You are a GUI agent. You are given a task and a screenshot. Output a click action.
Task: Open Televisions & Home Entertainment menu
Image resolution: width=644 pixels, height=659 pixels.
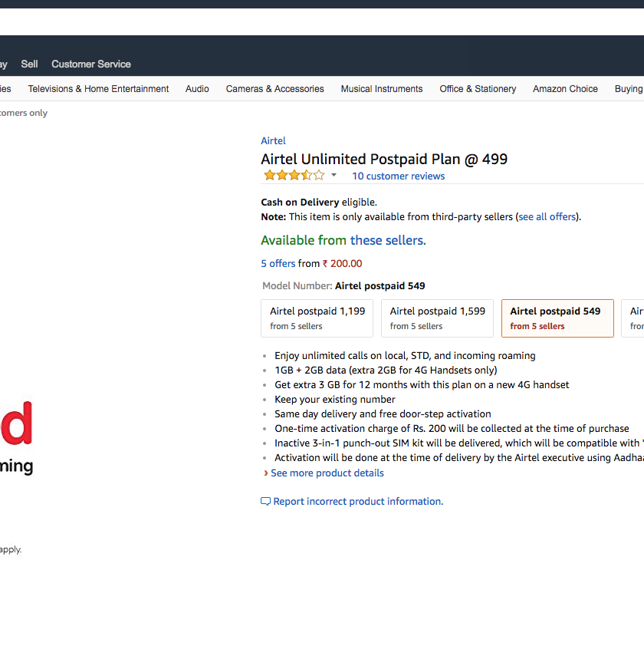98,89
